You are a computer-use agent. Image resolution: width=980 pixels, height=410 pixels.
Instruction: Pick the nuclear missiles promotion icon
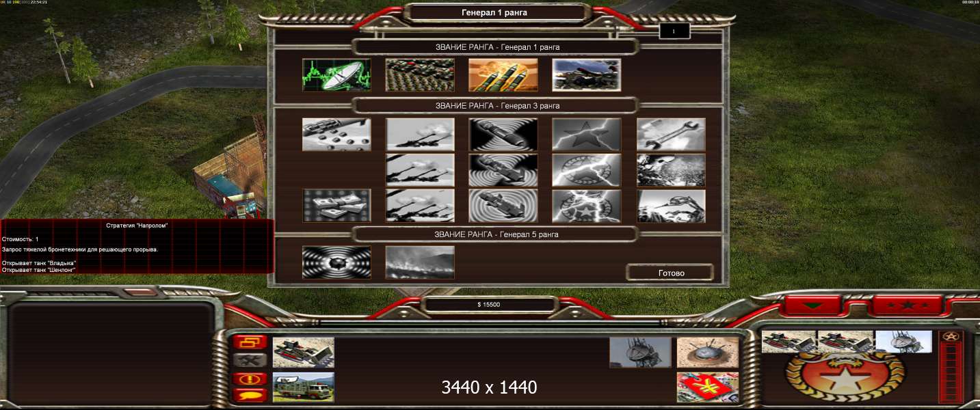coord(503,74)
